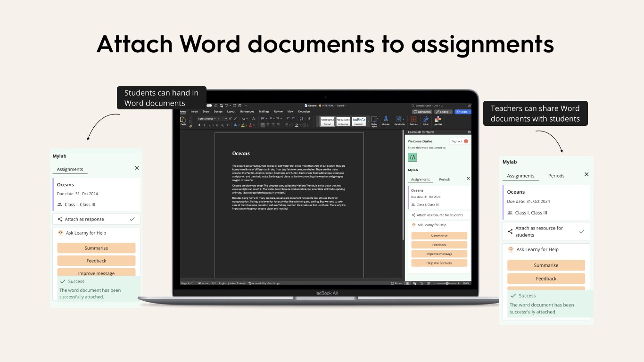Open the Mailings ribbon tab
Viewport: 644px width, 362px height.
tap(264, 112)
